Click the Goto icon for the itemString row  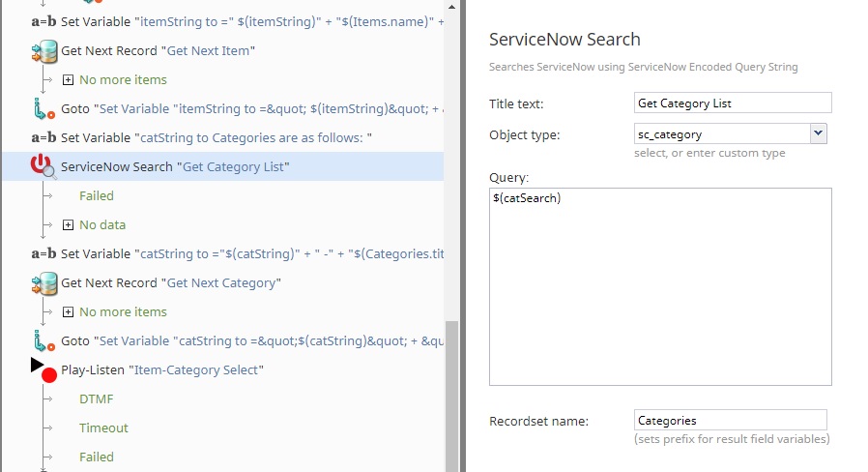[43, 108]
